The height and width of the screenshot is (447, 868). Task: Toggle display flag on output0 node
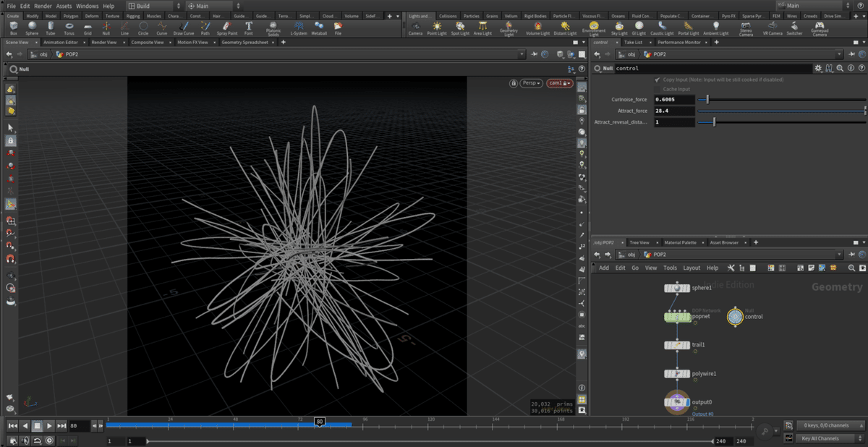coord(687,402)
